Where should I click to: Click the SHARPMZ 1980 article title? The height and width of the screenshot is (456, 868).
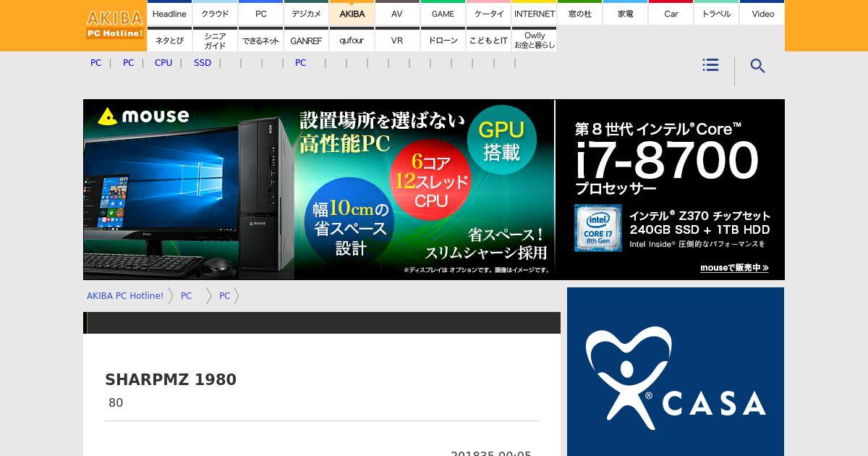pos(171,379)
